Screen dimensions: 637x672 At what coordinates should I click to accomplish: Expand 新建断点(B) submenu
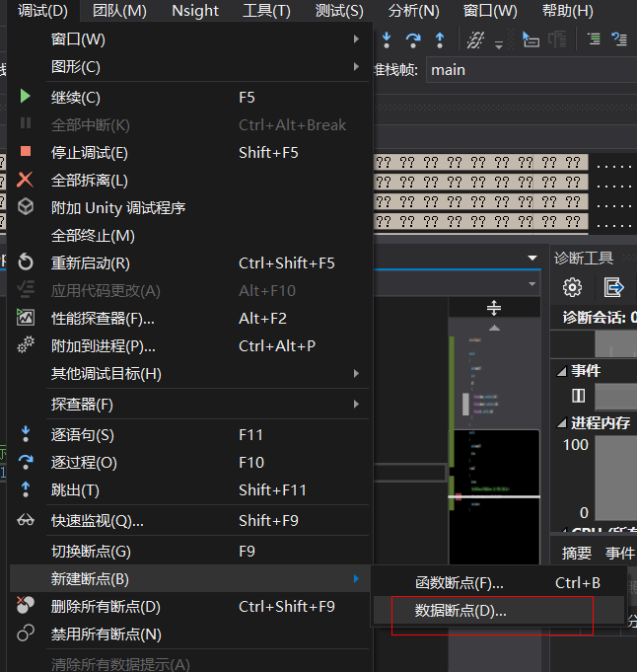(189, 578)
